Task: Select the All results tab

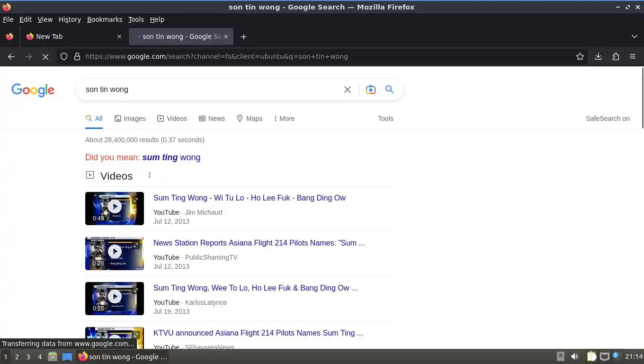Action: coord(94,118)
